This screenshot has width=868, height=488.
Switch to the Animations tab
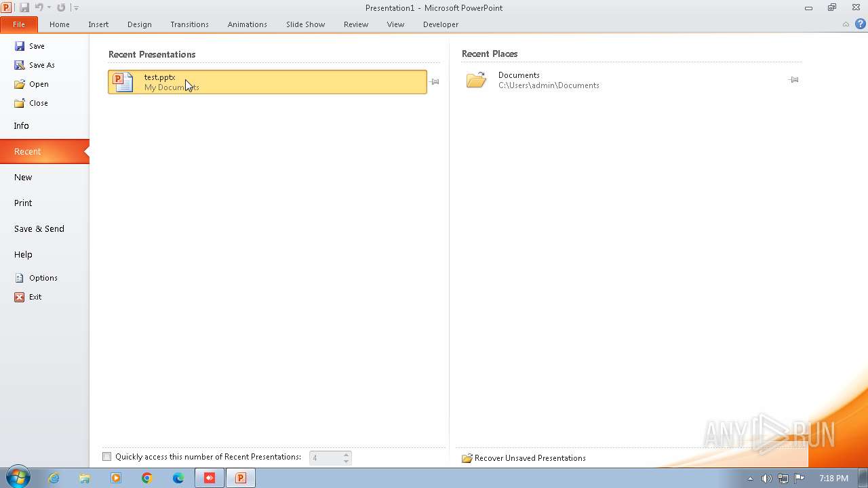click(x=248, y=24)
